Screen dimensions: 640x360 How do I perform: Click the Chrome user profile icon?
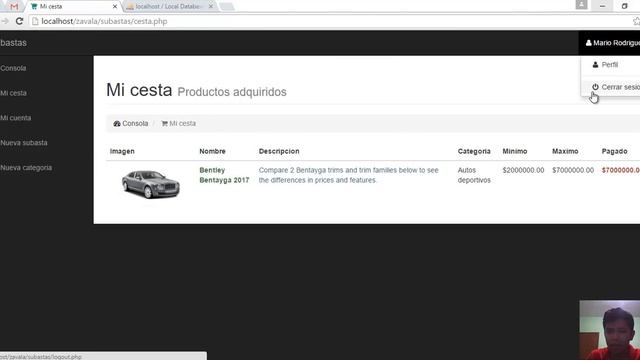(581, 5)
